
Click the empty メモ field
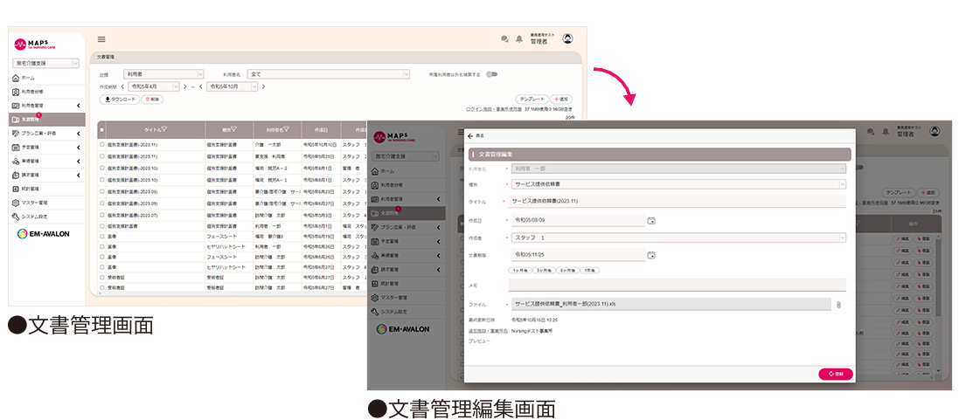[678, 285]
